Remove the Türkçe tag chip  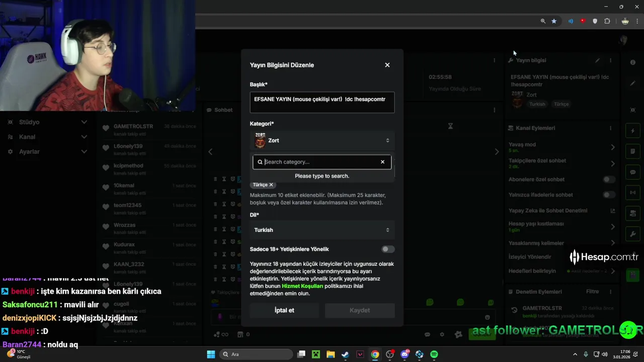click(271, 185)
